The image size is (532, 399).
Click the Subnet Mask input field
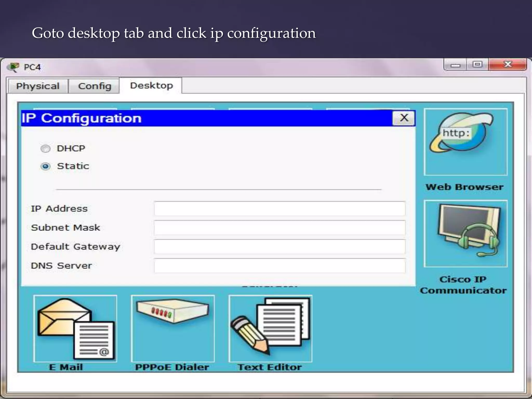coord(279,228)
